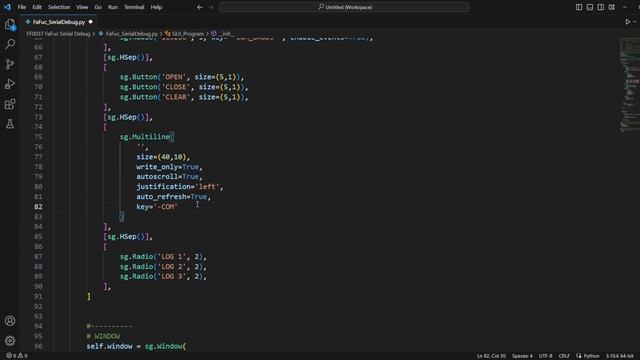Open the Extensions view
640x360 pixels.
[x=10, y=104]
